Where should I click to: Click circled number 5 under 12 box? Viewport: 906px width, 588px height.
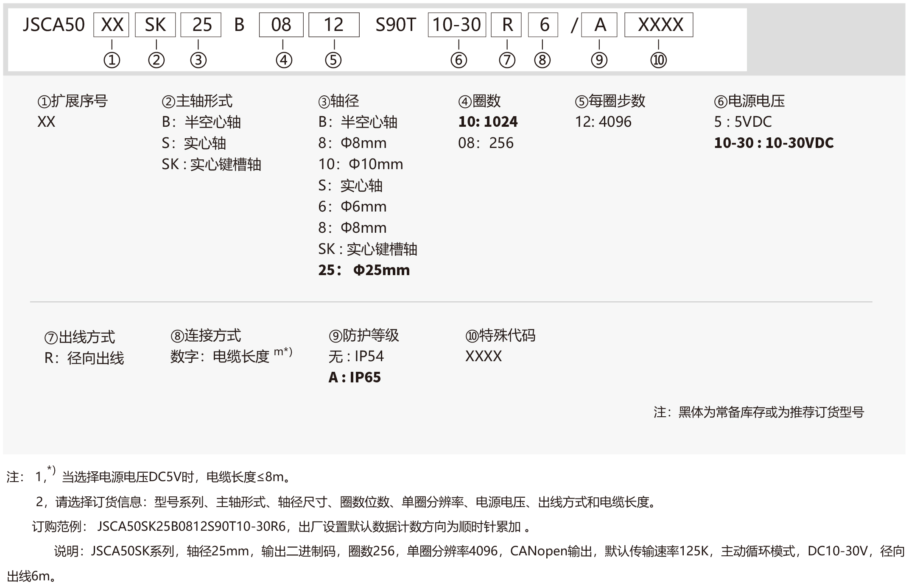click(x=333, y=60)
